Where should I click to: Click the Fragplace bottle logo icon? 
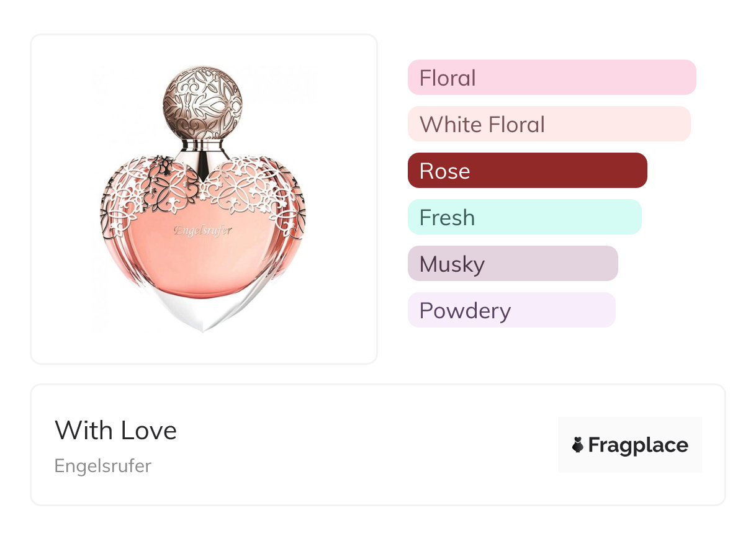[x=578, y=445]
